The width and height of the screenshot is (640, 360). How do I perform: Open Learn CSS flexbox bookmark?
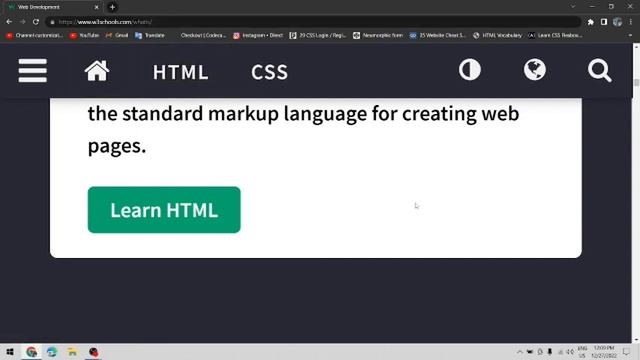click(x=555, y=36)
